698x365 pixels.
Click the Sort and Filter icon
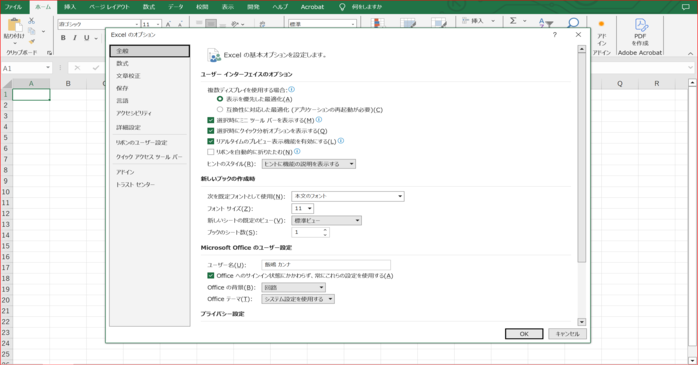pos(546,22)
